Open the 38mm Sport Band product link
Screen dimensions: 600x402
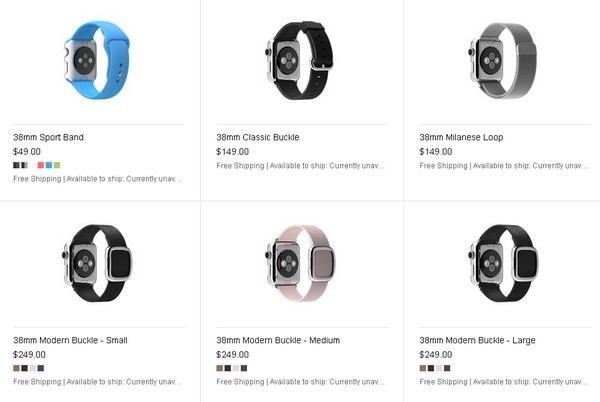pyautogui.click(x=48, y=137)
